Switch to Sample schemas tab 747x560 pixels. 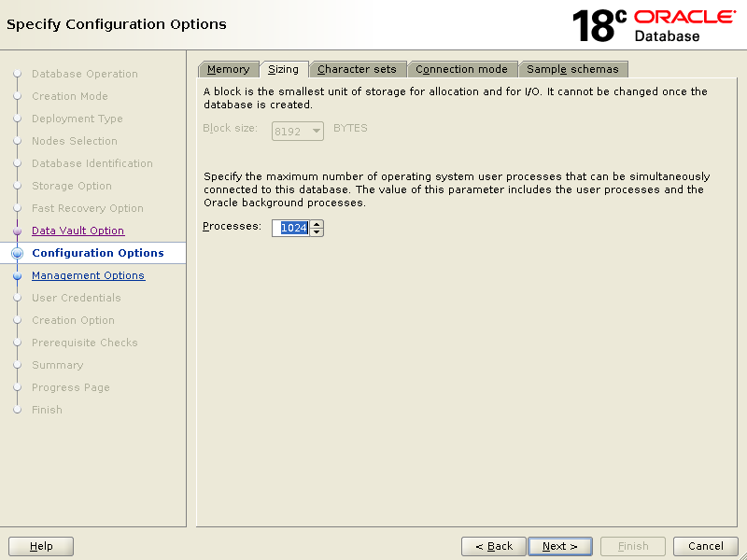click(572, 69)
